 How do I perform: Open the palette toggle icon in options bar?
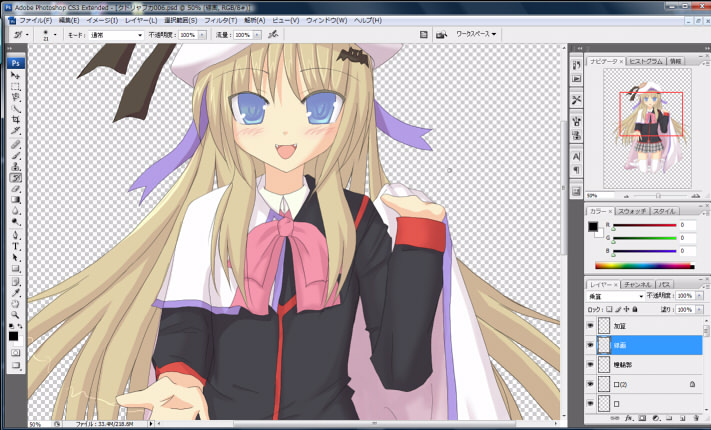(x=424, y=34)
